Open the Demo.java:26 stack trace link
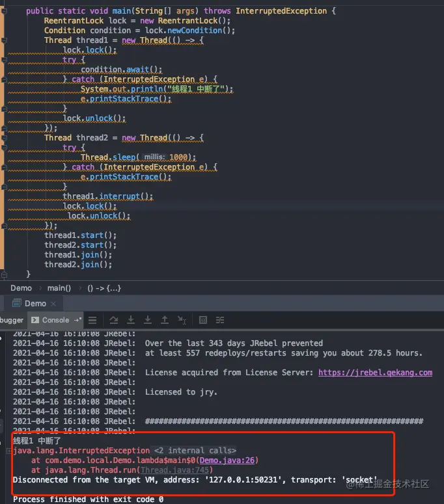Screen dimensions: 444x504 pos(227,460)
